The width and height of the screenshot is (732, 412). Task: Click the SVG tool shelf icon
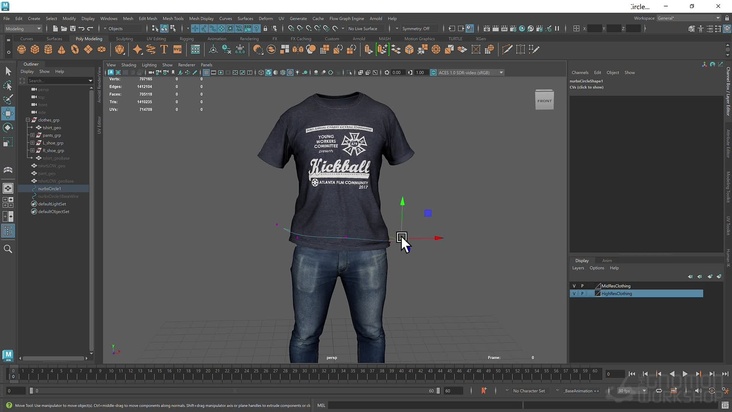(x=177, y=49)
